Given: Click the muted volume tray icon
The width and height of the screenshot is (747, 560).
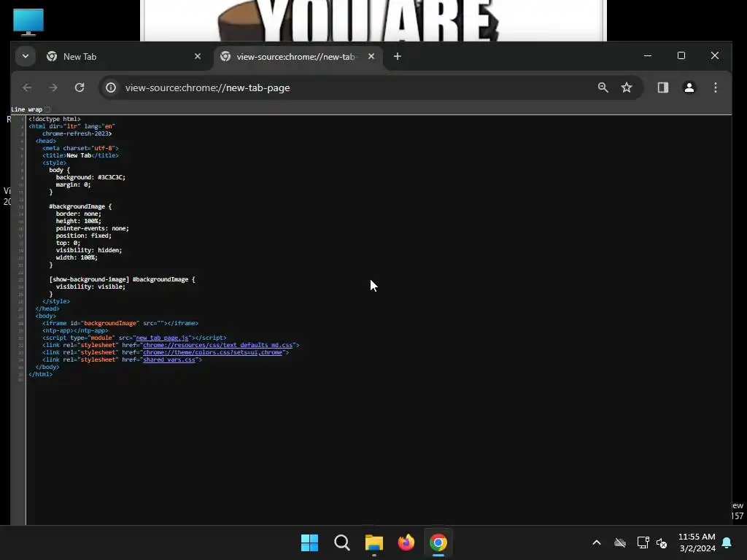Looking at the screenshot, I should point(662,542).
